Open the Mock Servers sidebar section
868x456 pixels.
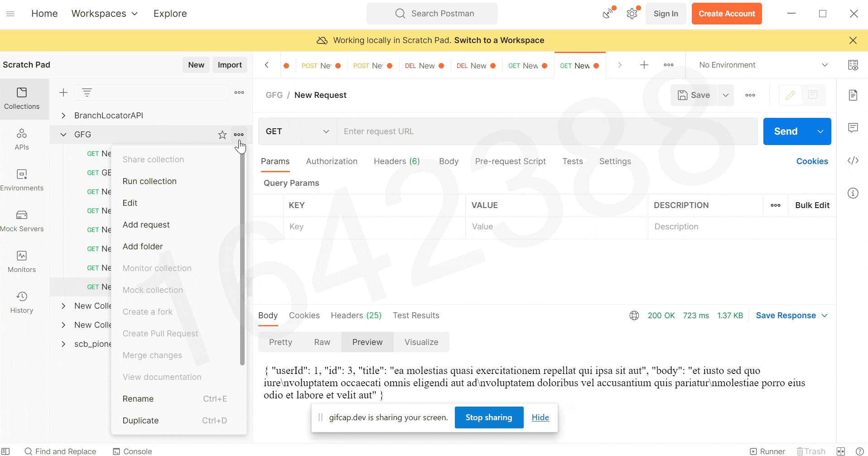click(x=22, y=221)
